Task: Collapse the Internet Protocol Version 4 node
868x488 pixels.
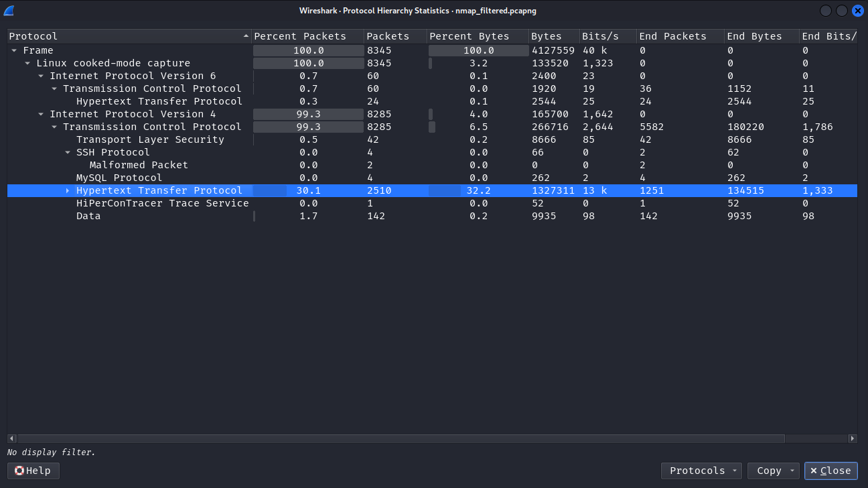Action: (x=41, y=114)
